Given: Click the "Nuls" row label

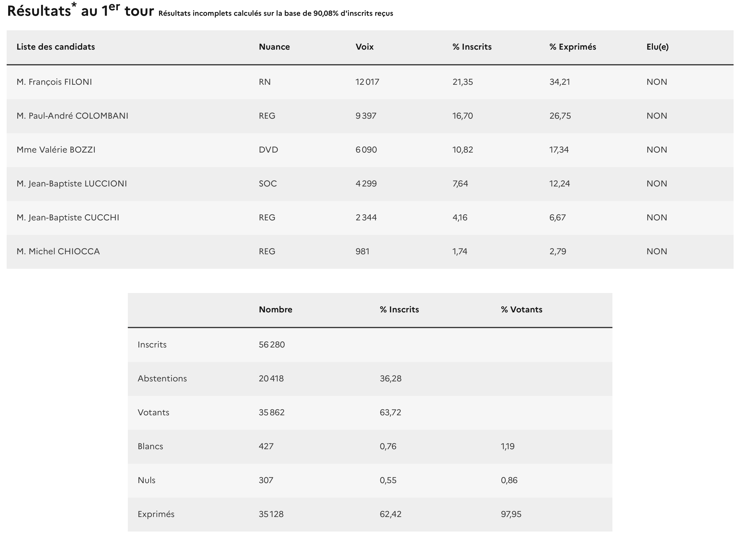Looking at the screenshot, I should [146, 480].
